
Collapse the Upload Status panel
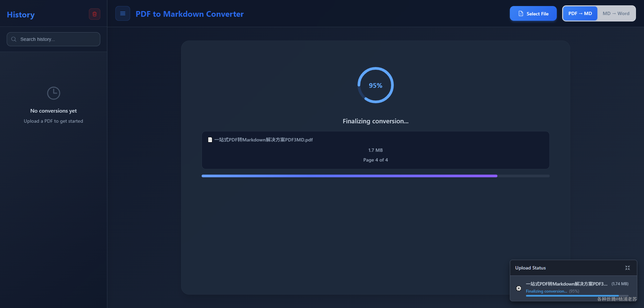point(628,268)
